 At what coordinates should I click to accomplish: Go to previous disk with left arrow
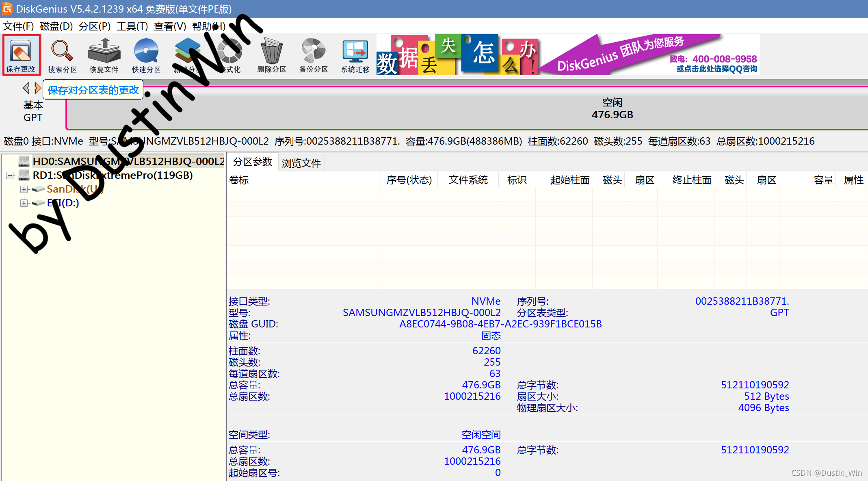[26, 88]
